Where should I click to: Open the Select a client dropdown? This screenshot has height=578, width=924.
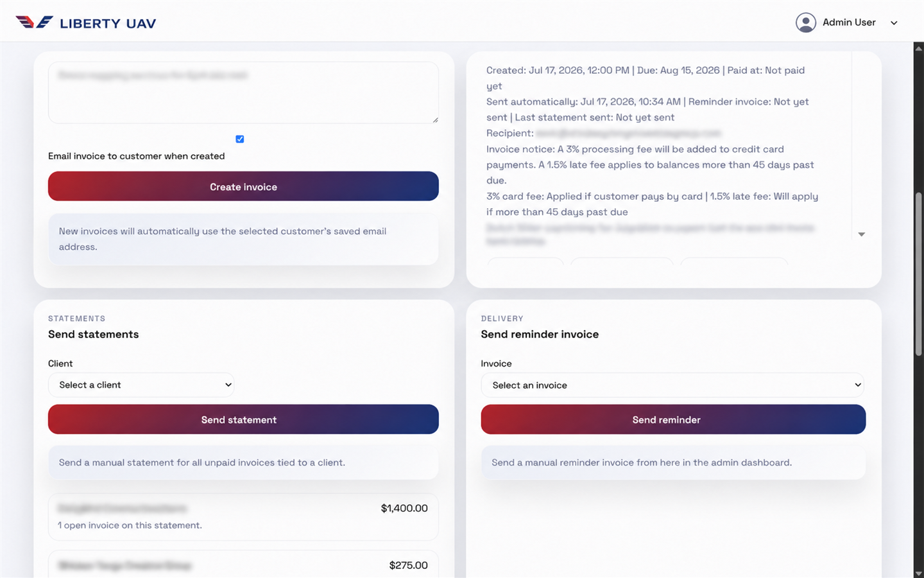click(141, 385)
